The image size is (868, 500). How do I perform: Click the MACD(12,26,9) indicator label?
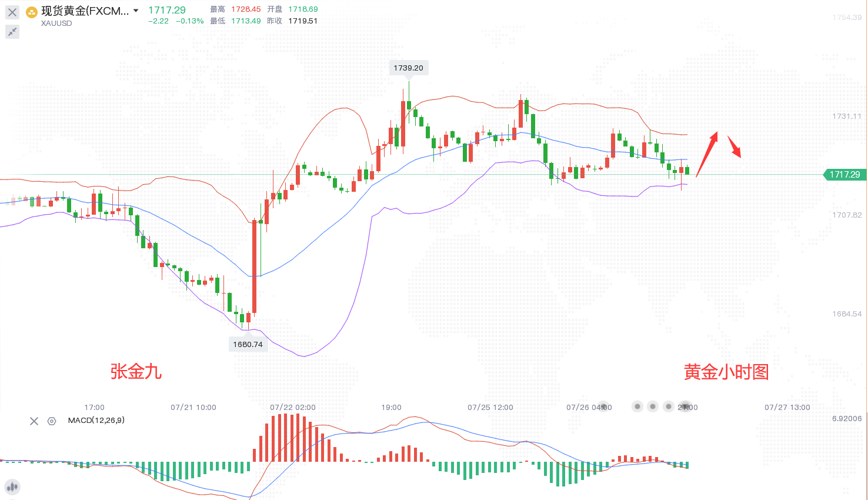tap(96, 421)
